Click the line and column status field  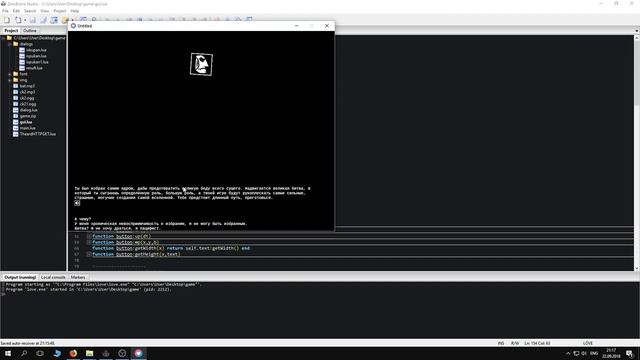click(537, 343)
